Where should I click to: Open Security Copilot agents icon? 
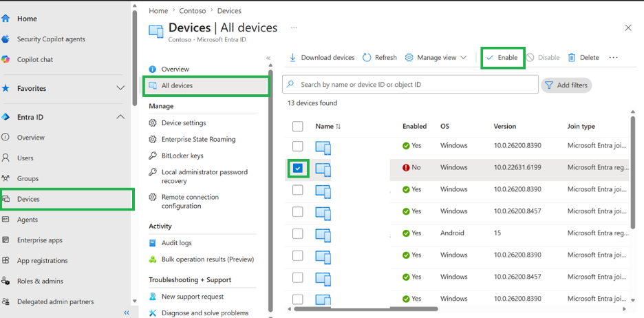pyautogui.click(x=6, y=39)
